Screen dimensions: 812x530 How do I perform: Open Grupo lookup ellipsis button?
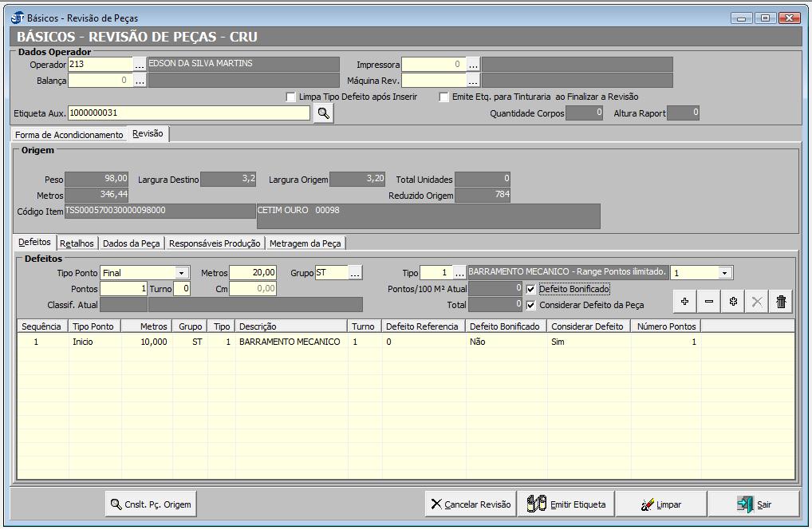tap(355, 273)
